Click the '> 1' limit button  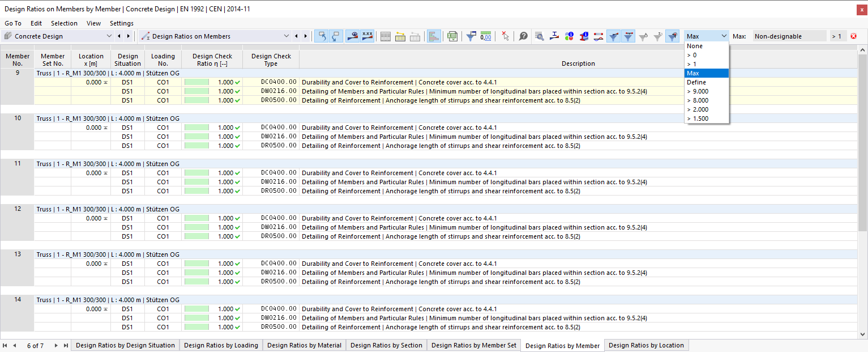[837, 36]
